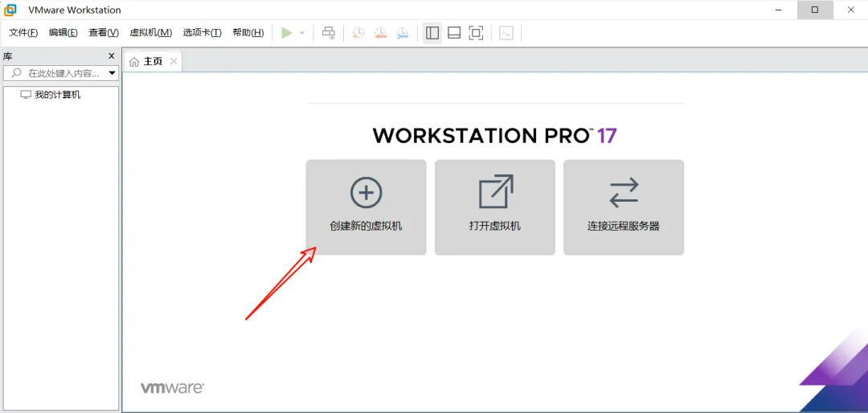
Task: Click the 创建新的虚拟机 tile
Action: 366,207
